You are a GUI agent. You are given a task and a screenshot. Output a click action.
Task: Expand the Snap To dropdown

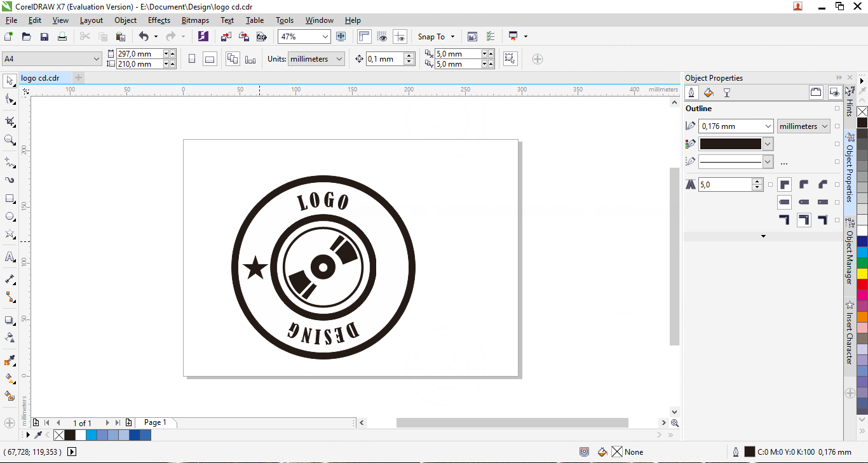click(x=452, y=37)
